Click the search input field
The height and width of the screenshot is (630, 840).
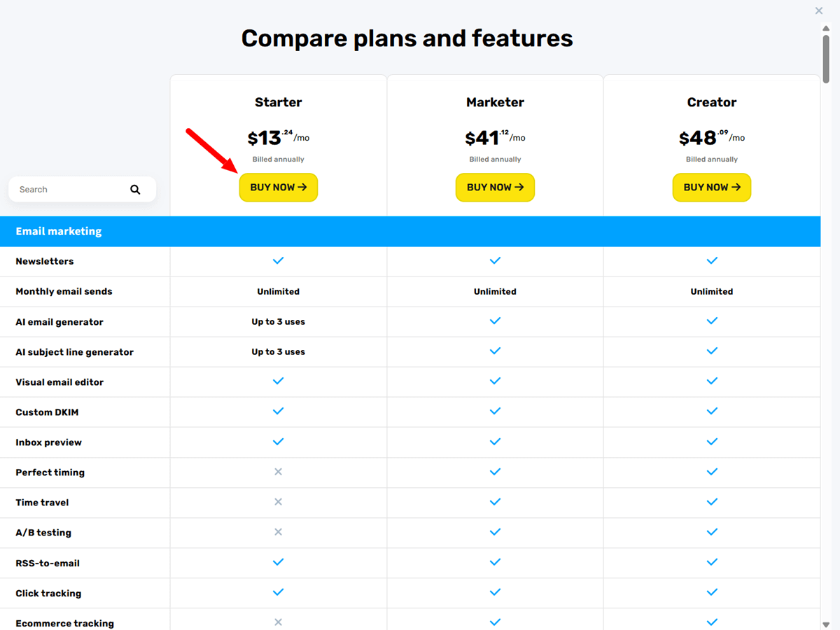pyautogui.click(x=70, y=189)
